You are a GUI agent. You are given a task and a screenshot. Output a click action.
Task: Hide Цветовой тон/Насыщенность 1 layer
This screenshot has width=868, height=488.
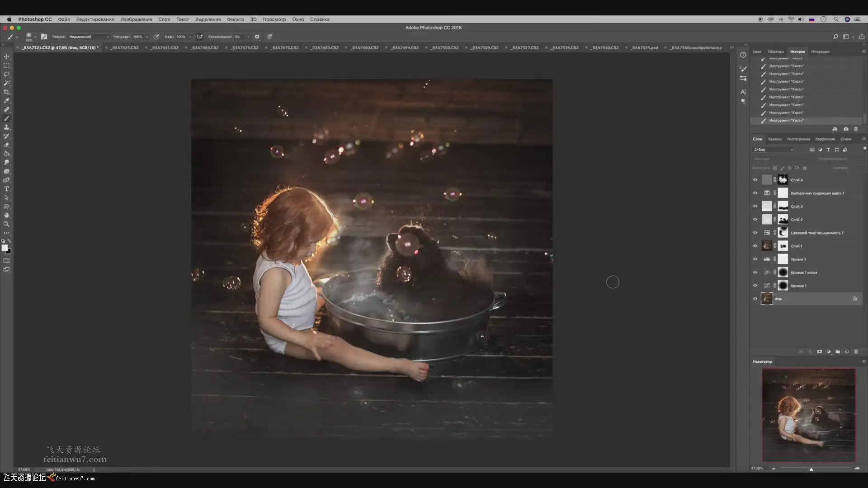755,233
